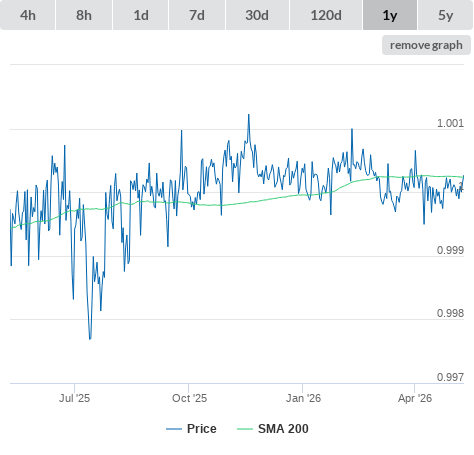Screen dimensions: 474x455
Task: Switch to the 30d range
Action: tap(257, 15)
